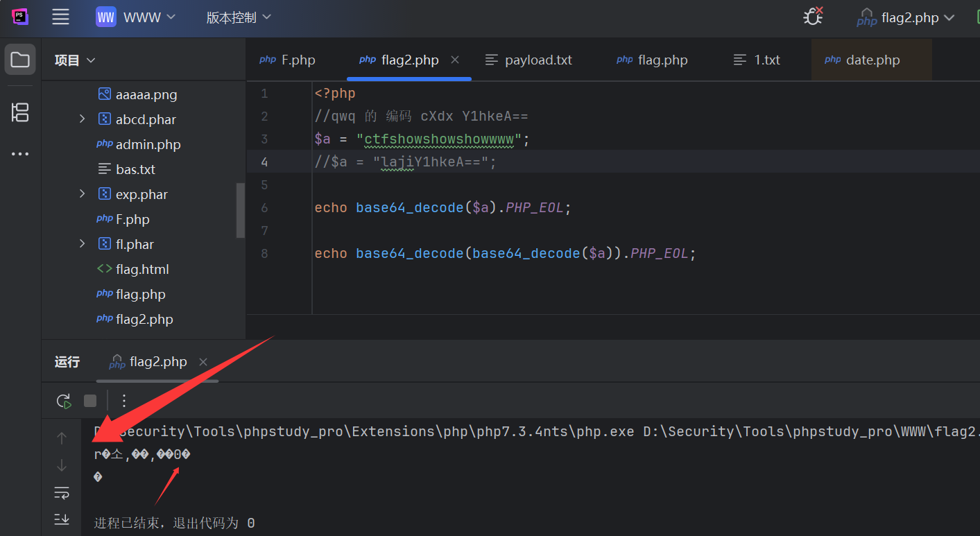Click the down arrow in Run console
The image size is (980, 536).
[x=62, y=465]
